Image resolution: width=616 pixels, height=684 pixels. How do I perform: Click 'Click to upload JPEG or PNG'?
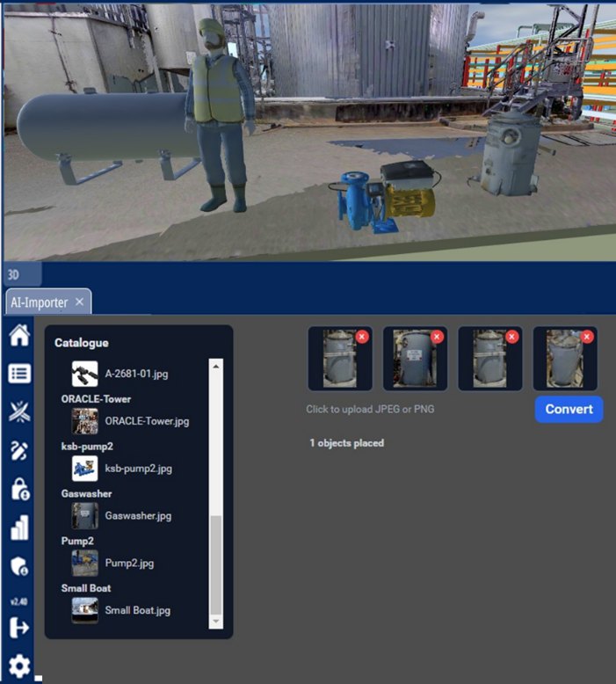[x=370, y=409]
